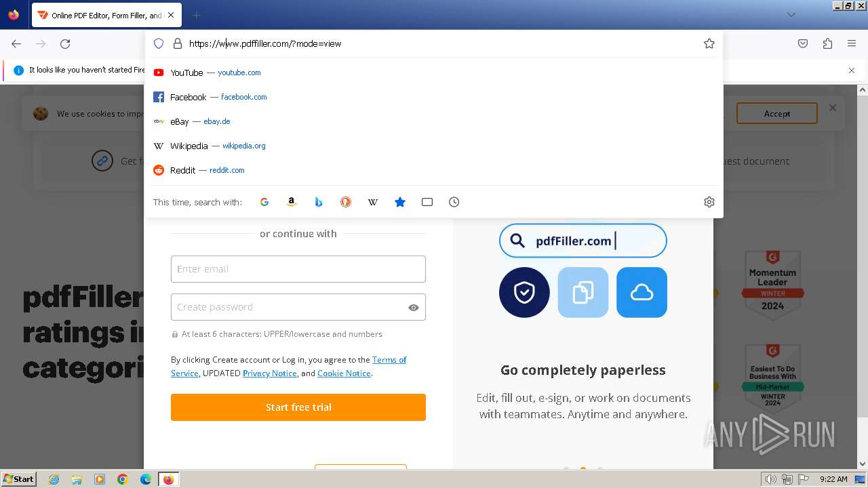
Task: Show the password with the eye icon
Action: [x=414, y=308]
